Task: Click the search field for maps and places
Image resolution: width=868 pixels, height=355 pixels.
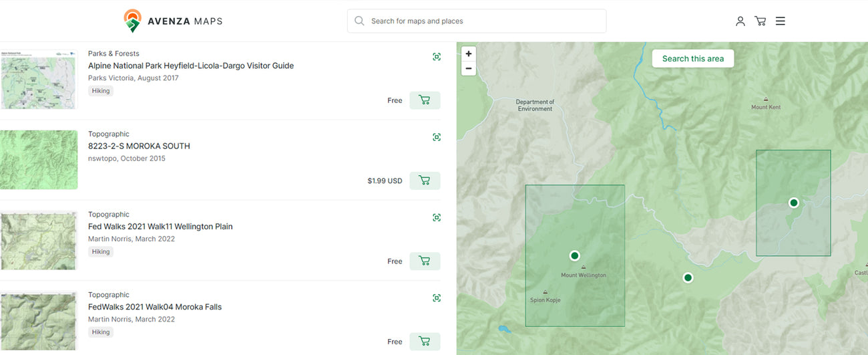Action: click(477, 21)
